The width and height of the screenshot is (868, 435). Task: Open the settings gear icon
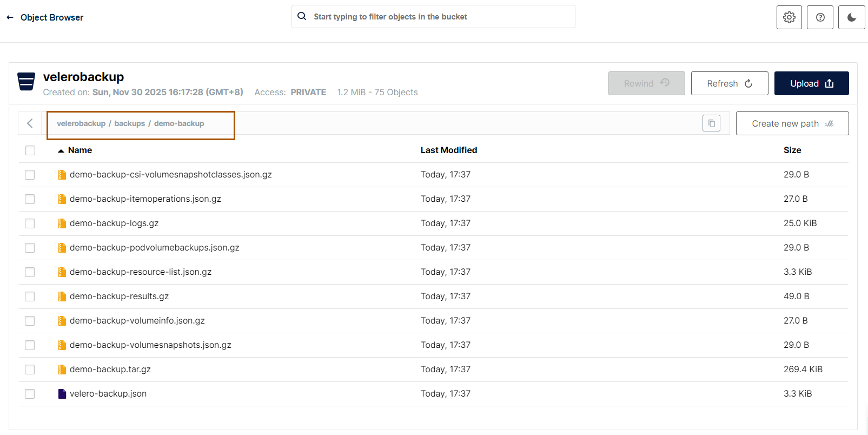tap(789, 17)
